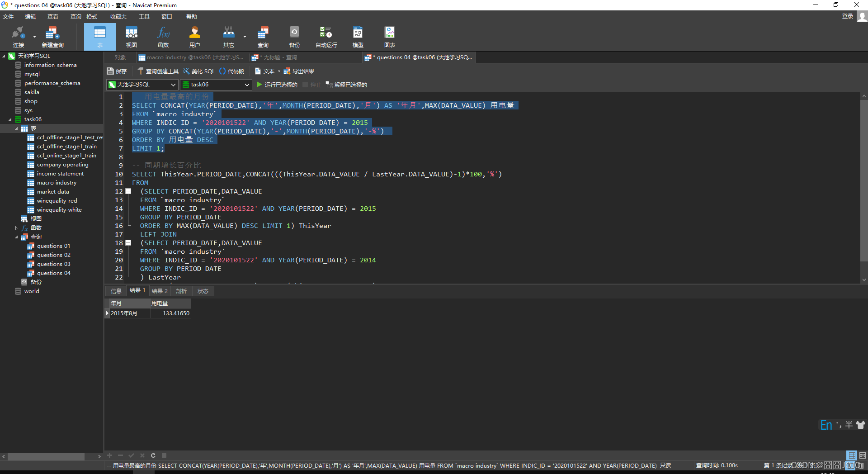This screenshot has width=868, height=474.
Task: Expand the 函数 functions tree node
Action: (x=16, y=228)
